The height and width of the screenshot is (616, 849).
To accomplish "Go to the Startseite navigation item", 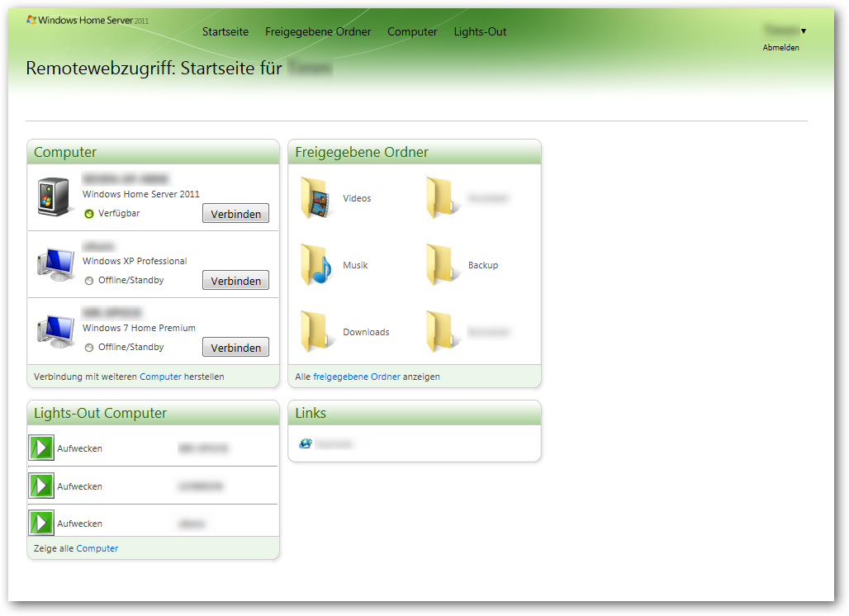I will (225, 32).
